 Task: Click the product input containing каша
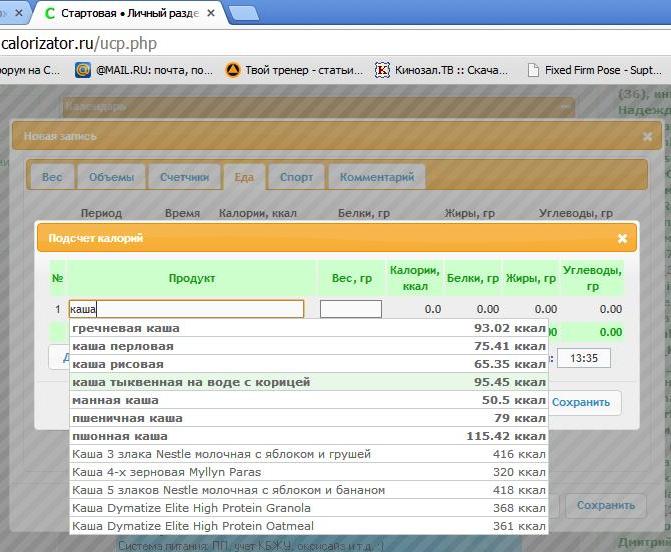[186, 309]
